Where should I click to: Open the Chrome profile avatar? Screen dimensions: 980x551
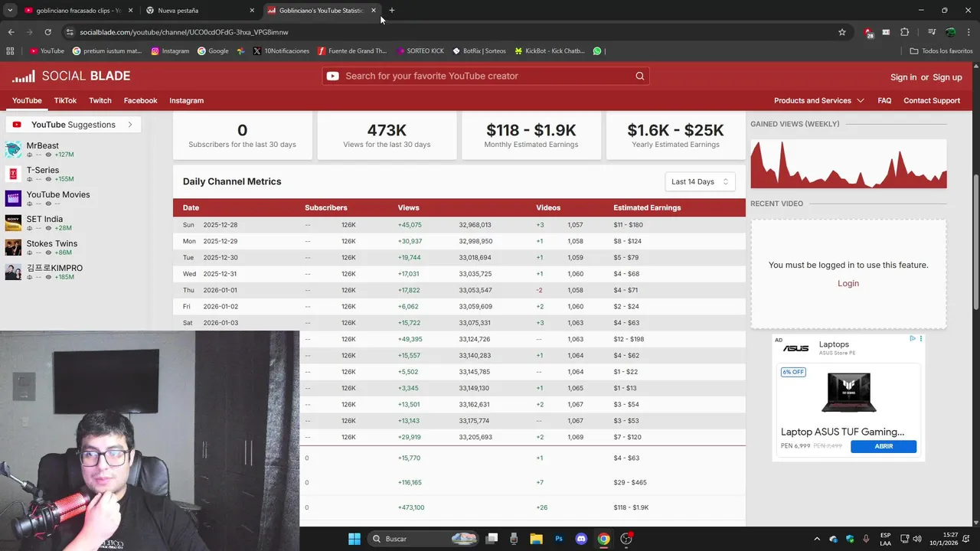[950, 32]
